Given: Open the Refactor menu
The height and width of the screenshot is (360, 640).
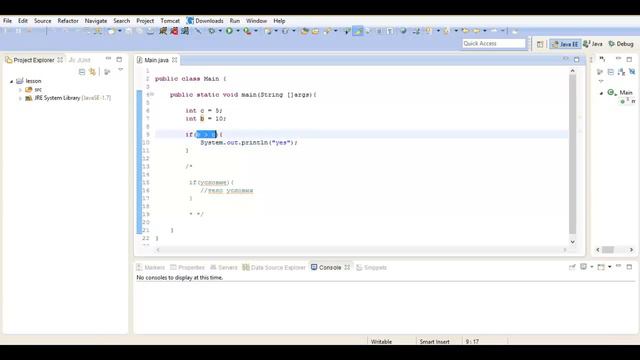Looking at the screenshot, I should (x=68, y=21).
